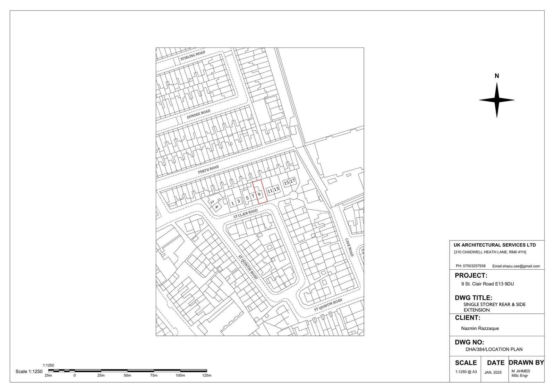Select the UK Architectural Services Ltd heading
The width and height of the screenshot is (555, 392).
(x=494, y=245)
